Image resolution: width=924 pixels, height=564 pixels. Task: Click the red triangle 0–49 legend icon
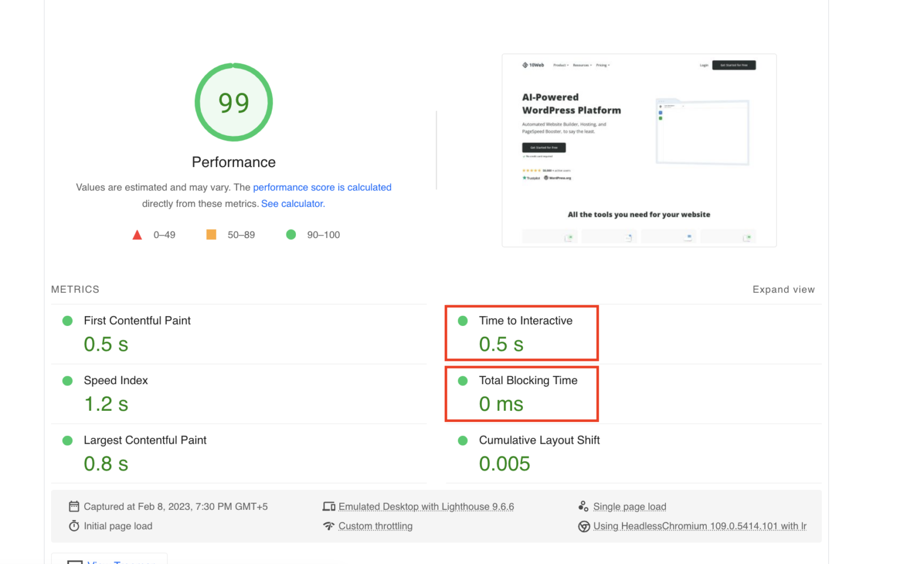[x=137, y=234]
